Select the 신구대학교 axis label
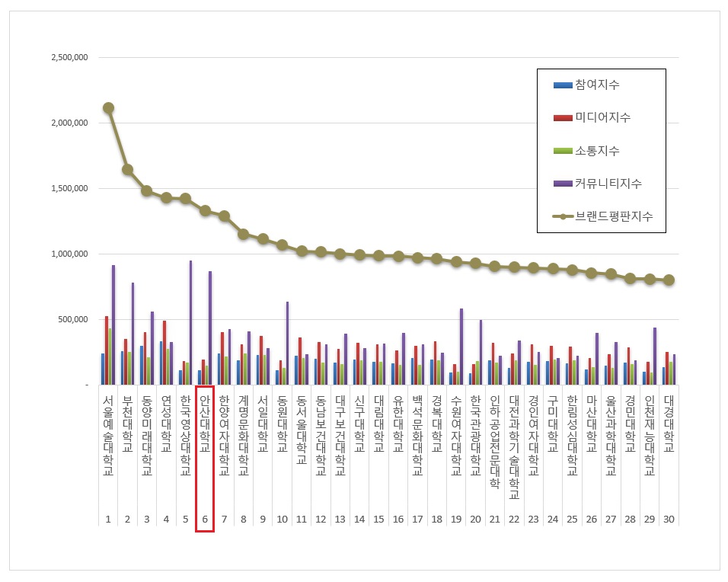Screen dimensions: 728x582 (359, 424)
